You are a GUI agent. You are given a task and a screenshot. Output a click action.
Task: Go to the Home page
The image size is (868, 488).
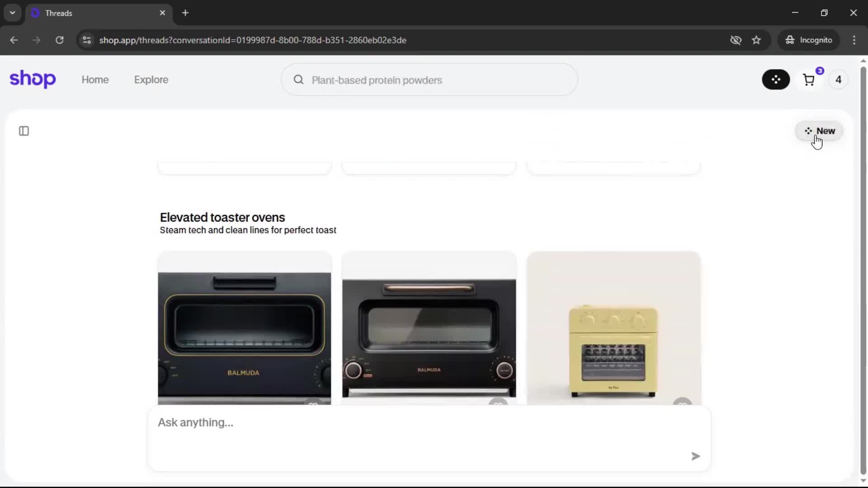pos(95,80)
